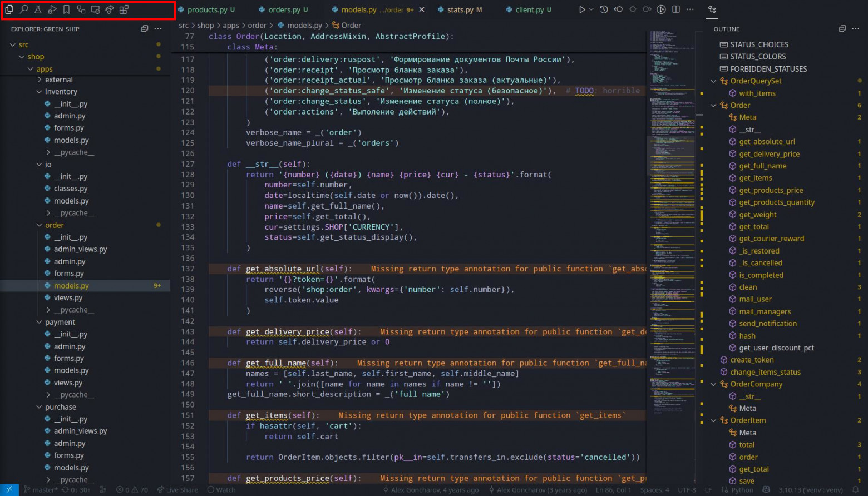Click the local history clock icon
The height and width of the screenshot is (496, 868).
click(x=604, y=9)
